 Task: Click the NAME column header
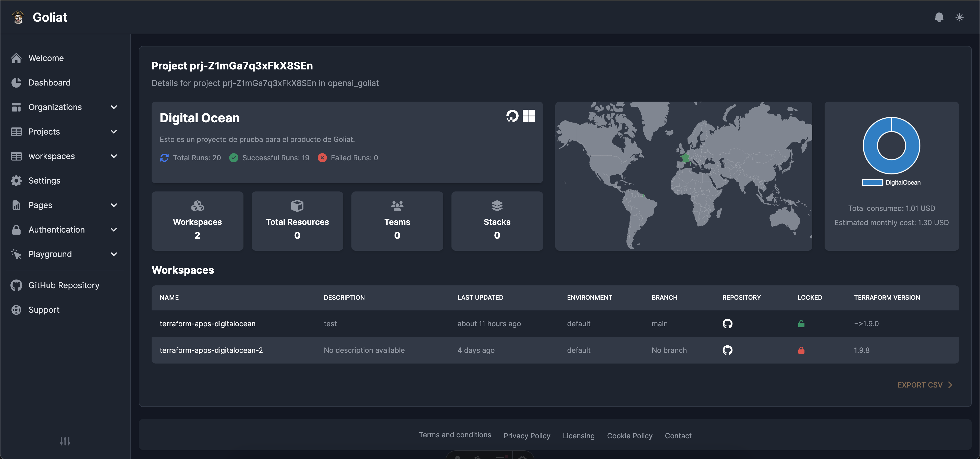tap(169, 297)
